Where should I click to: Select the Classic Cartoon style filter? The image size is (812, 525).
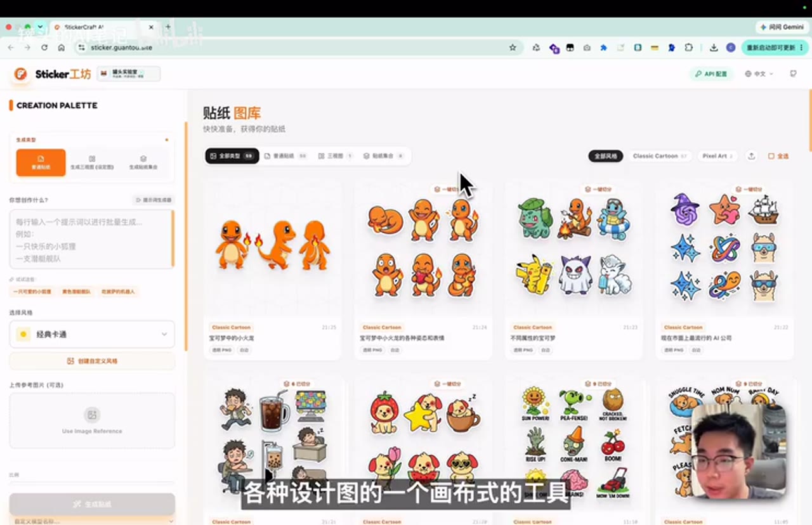660,156
